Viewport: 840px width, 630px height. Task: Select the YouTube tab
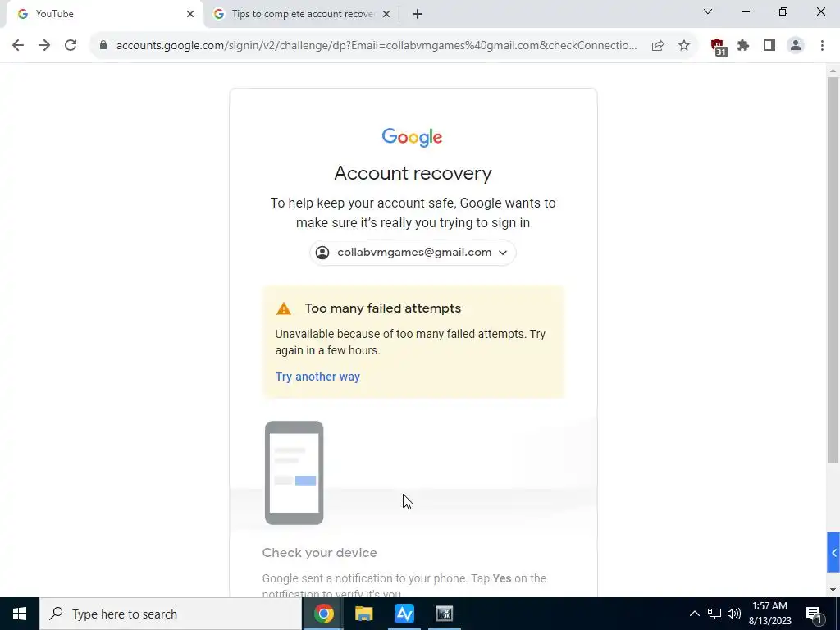tap(105, 14)
